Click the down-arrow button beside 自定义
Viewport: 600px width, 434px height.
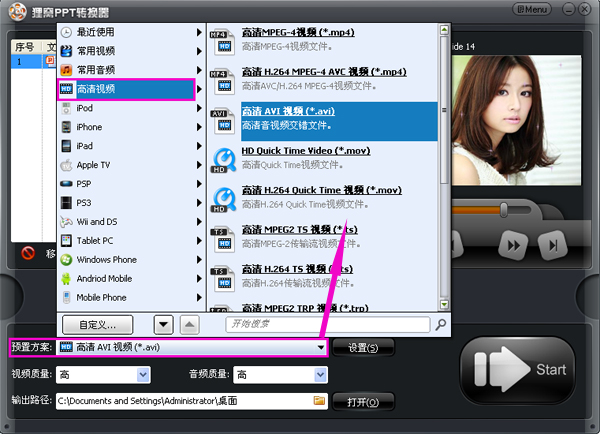click(164, 325)
